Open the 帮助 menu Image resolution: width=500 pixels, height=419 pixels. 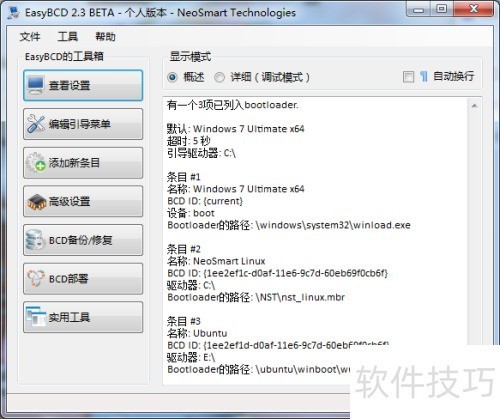click(x=105, y=37)
